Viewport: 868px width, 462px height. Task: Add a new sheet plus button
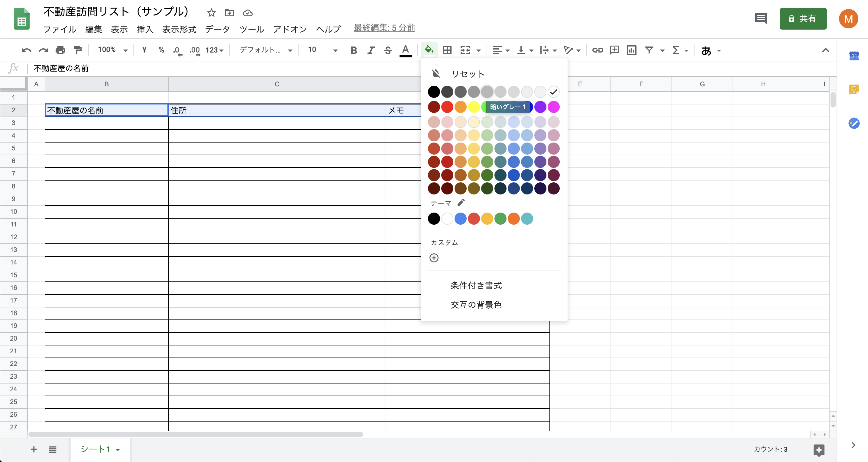click(34, 450)
